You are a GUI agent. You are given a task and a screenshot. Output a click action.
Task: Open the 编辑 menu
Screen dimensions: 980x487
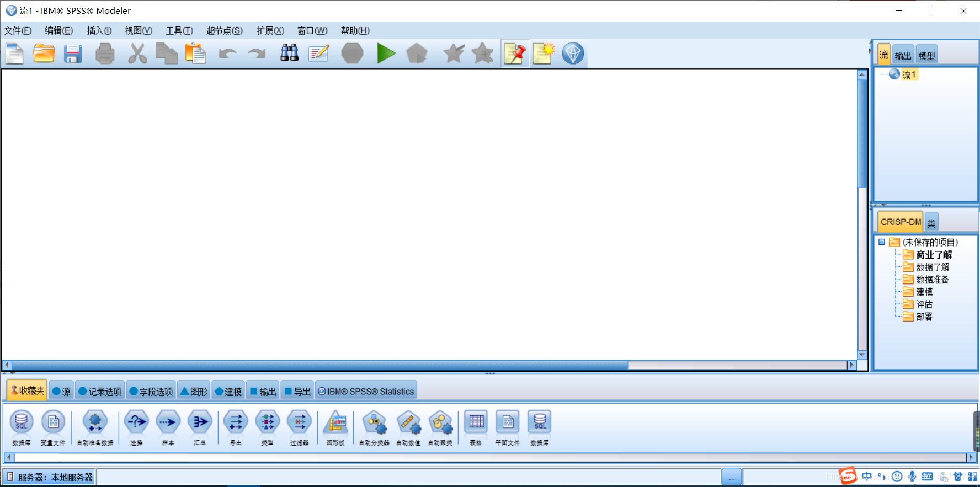tap(59, 30)
